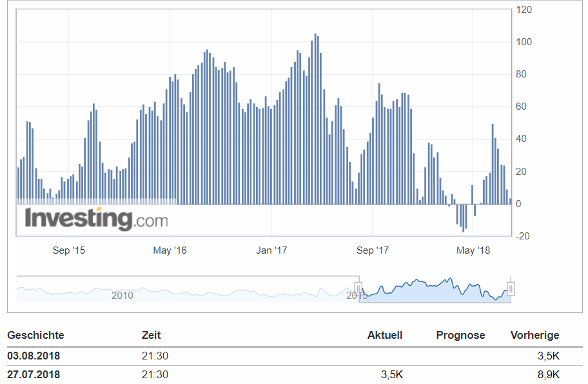Click the 21:30 time for 27.07.2018
This screenshot has width=588, height=384.
[x=155, y=374]
